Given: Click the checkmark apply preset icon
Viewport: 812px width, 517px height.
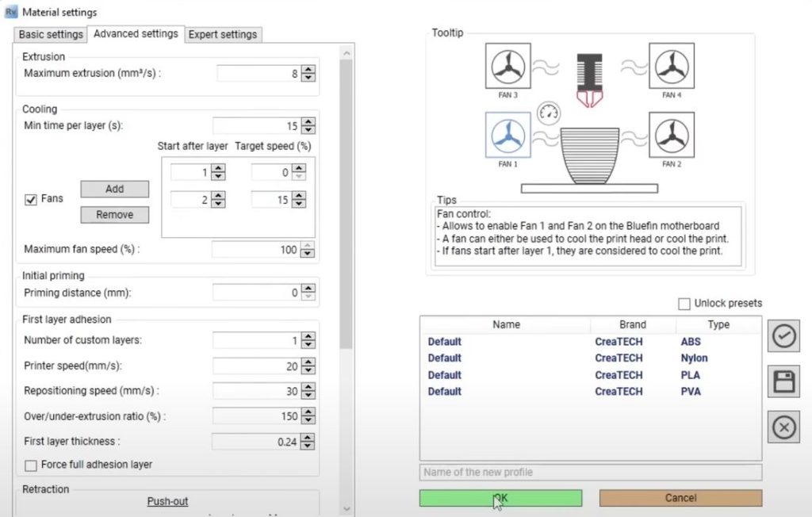Looking at the screenshot, I should pyautogui.click(x=783, y=336).
